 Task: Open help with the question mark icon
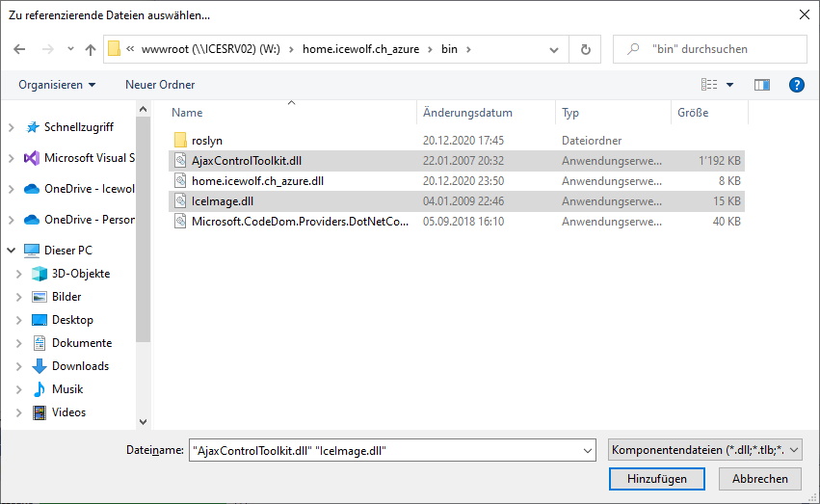pyautogui.click(x=797, y=85)
